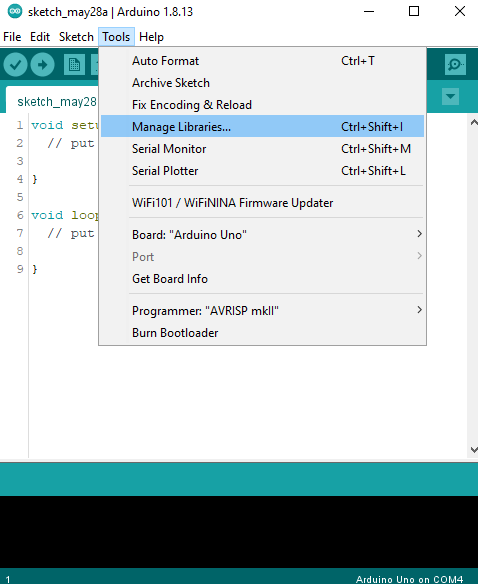Open Serial Monitor magnifier icon
Image resolution: width=478 pixels, height=584 pixels.
tap(455, 65)
